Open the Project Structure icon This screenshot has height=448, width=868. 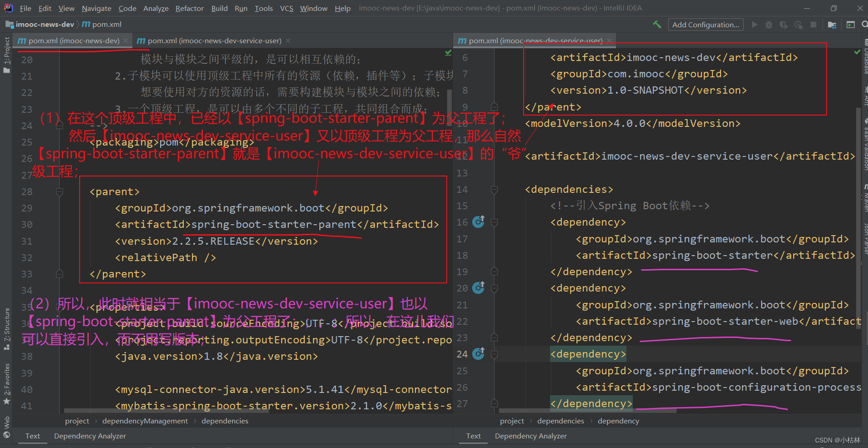(832, 25)
